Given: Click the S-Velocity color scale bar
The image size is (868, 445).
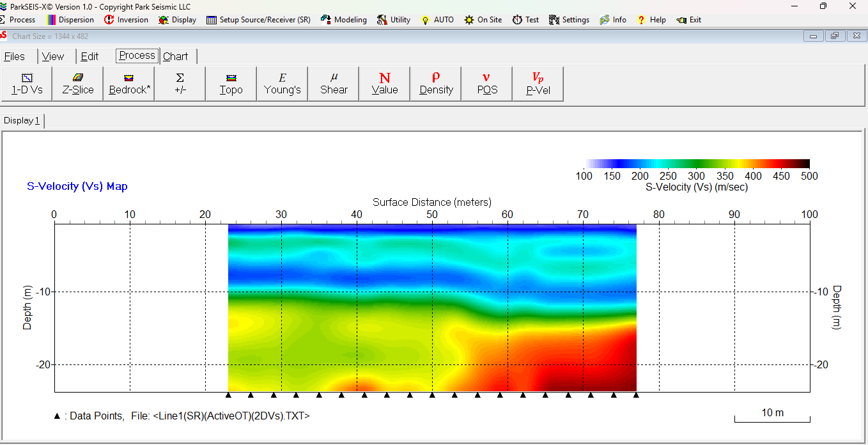Looking at the screenshot, I should click(697, 164).
